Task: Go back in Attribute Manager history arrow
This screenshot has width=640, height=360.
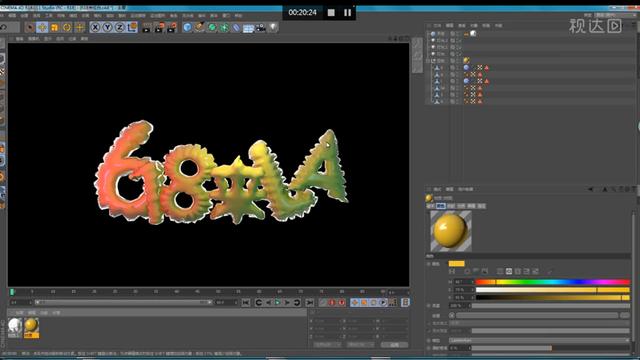Action: point(590,189)
